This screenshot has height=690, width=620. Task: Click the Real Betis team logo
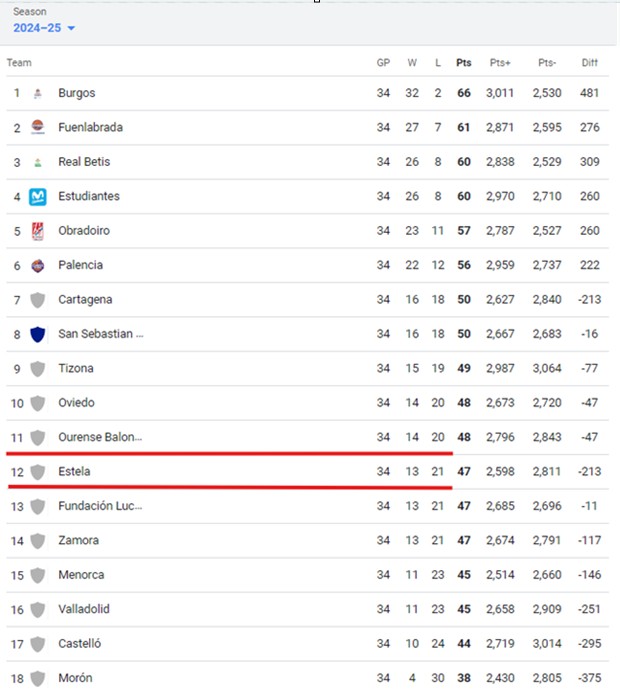[38, 162]
